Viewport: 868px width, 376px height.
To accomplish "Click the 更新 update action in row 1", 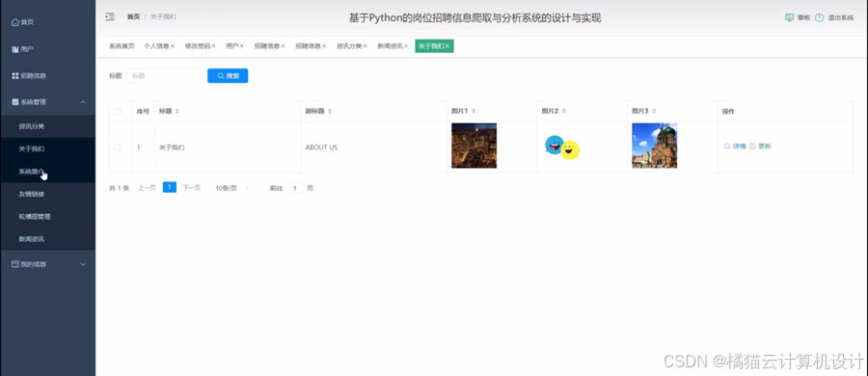I will [760, 147].
